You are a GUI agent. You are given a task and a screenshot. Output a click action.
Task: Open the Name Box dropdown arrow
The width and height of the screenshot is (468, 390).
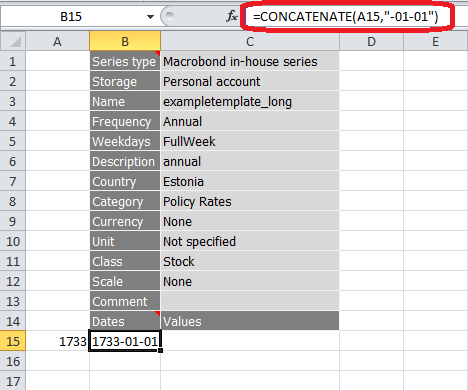tap(150, 16)
